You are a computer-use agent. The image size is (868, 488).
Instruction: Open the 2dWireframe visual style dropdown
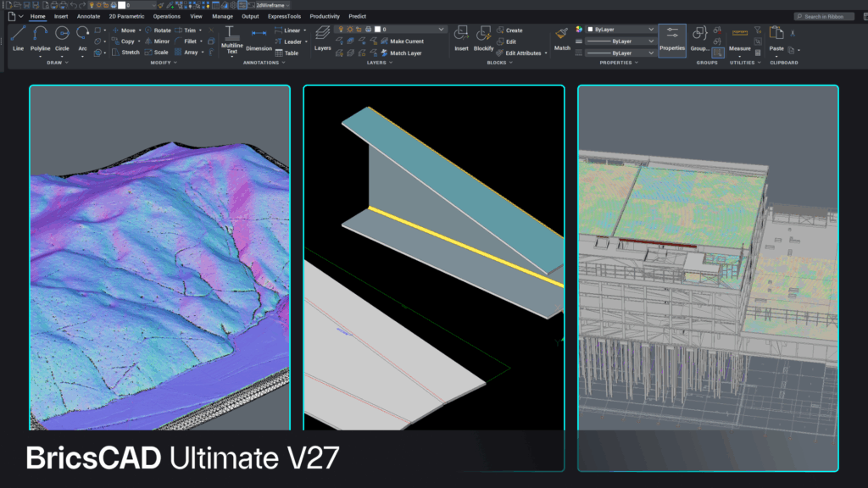272,5
